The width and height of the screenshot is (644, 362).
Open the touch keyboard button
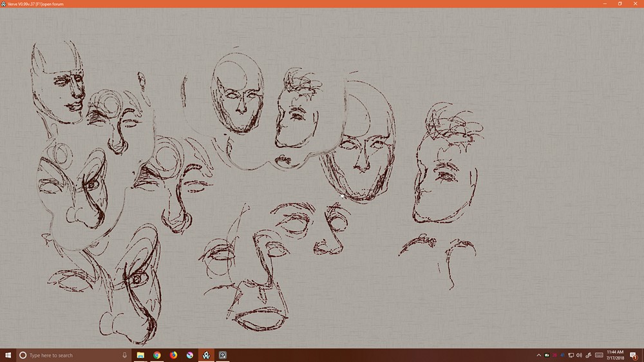pos(599,355)
